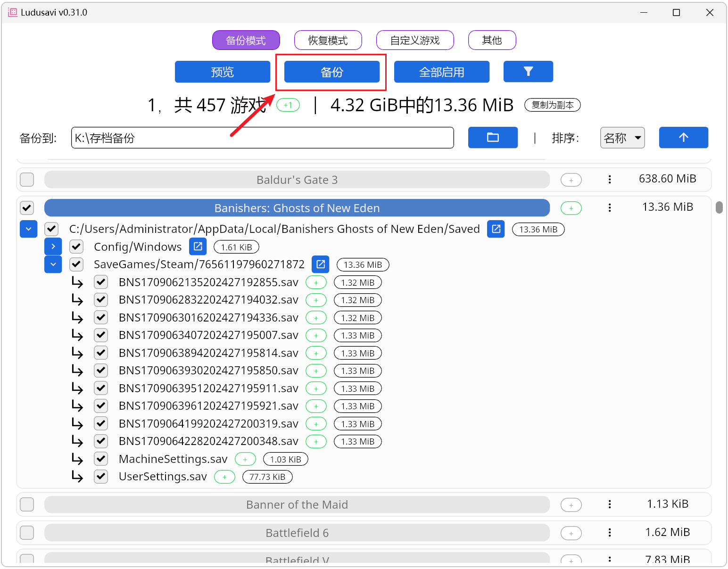Click the filter funnel icon button
This screenshot has height=569, width=728.
click(528, 72)
